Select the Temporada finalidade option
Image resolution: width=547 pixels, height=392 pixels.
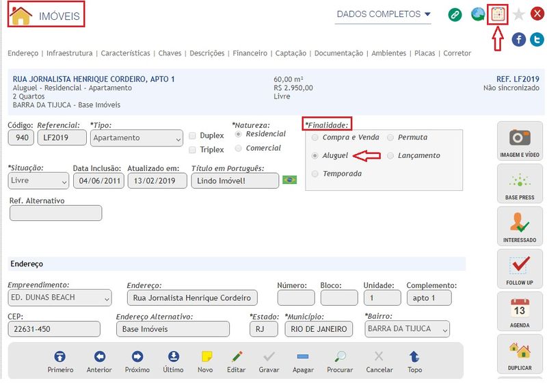[x=315, y=174]
